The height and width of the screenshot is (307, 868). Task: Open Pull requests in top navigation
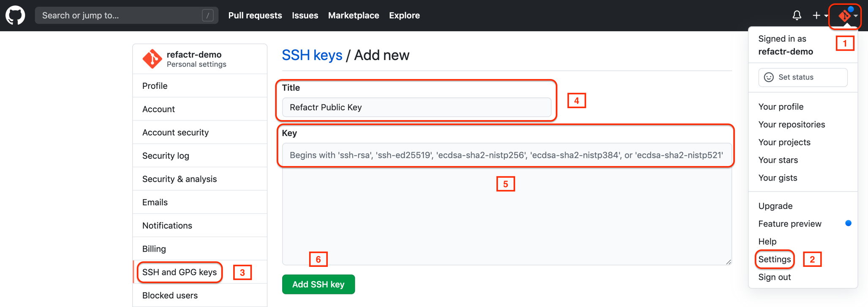255,16
